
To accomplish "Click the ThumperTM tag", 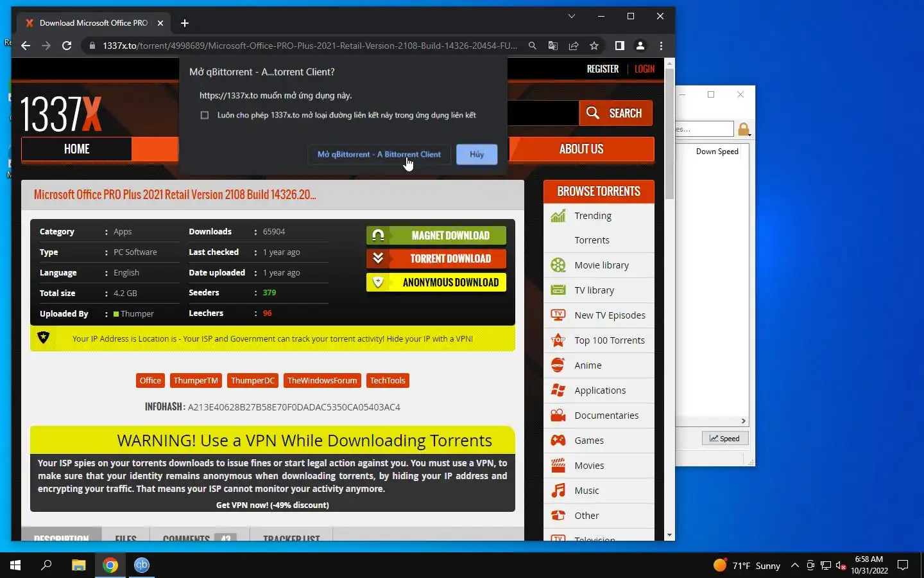I will [196, 381].
